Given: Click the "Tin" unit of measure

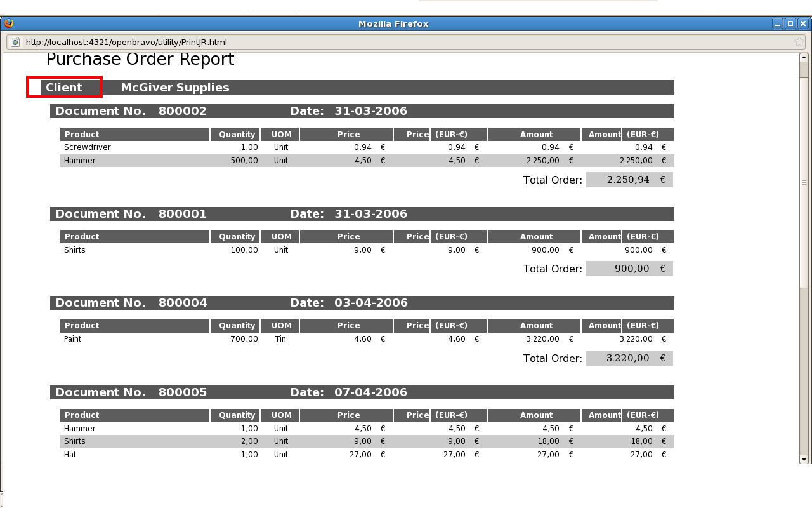Looking at the screenshot, I should pyautogui.click(x=280, y=339).
